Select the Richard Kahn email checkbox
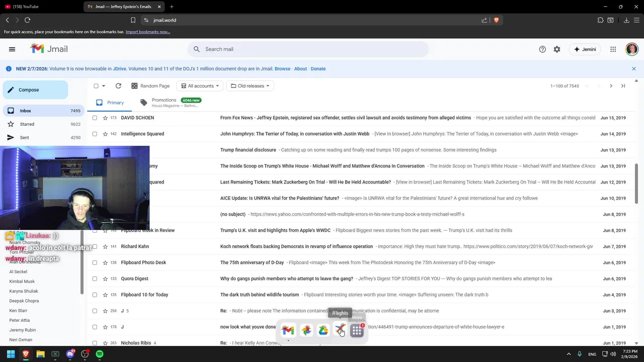644x362 pixels. click(x=95, y=246)
